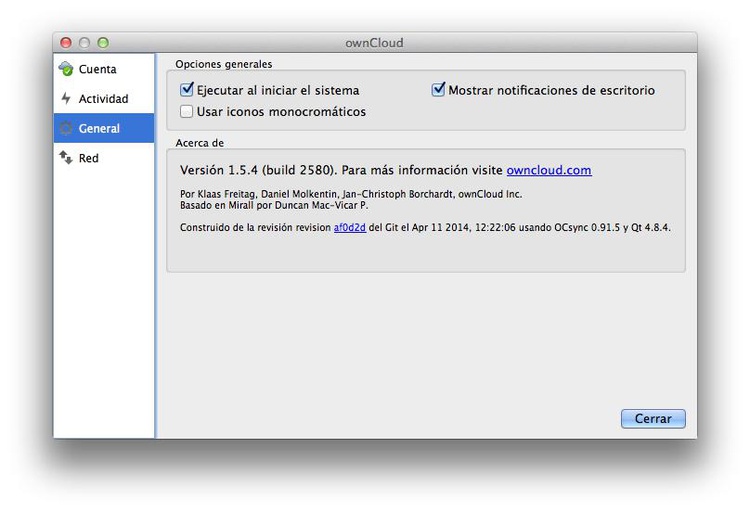The height and width of the screenshot is (512, 750).
Task: Click the ownCloud window title bar
Action: (x=375, y=43)
